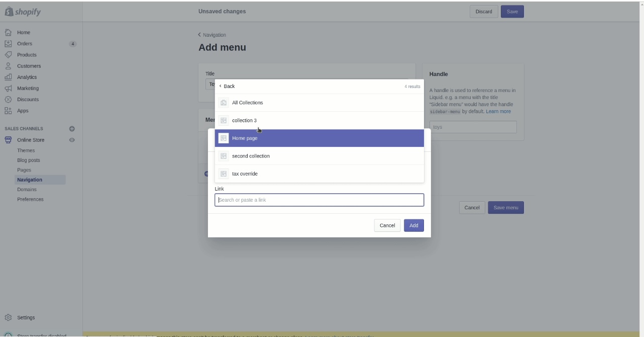Go back using the Back chevron in dialog

[227, 86]
